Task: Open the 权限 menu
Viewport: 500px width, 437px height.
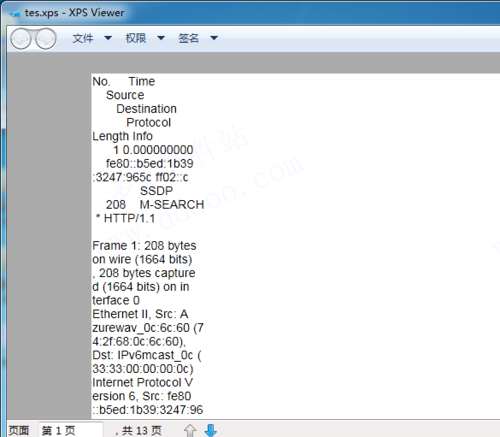Action: [x=136, y=38]
